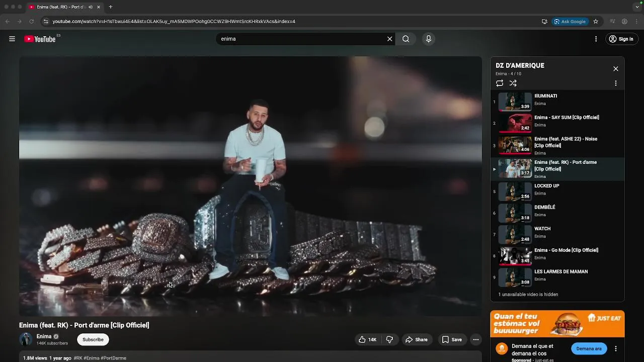Click the browser address bar URL
Viewport: 644px width, 362px height.
[x=174, y=22]
